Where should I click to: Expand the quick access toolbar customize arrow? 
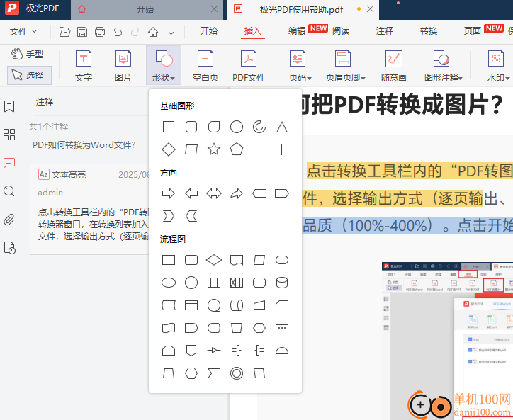[x=171, y=32]
